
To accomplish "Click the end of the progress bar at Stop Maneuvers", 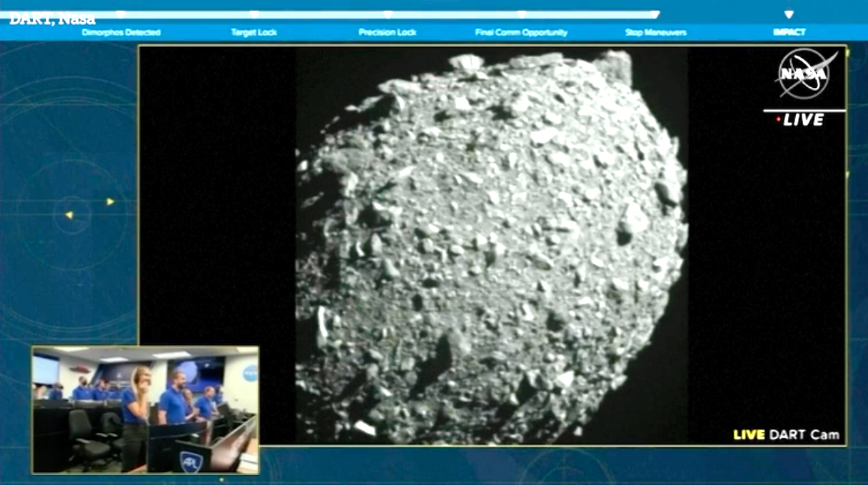I will coord(655,14).
